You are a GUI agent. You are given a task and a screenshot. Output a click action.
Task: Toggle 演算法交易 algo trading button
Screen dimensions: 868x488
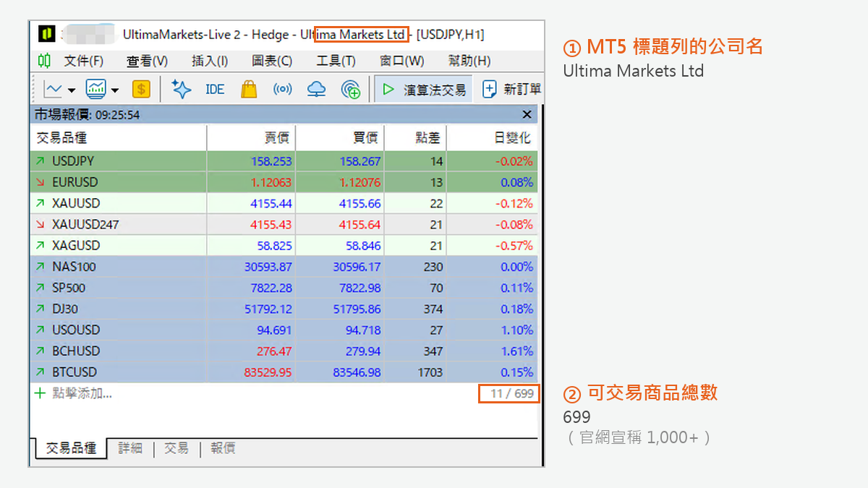tap(424, 90)
